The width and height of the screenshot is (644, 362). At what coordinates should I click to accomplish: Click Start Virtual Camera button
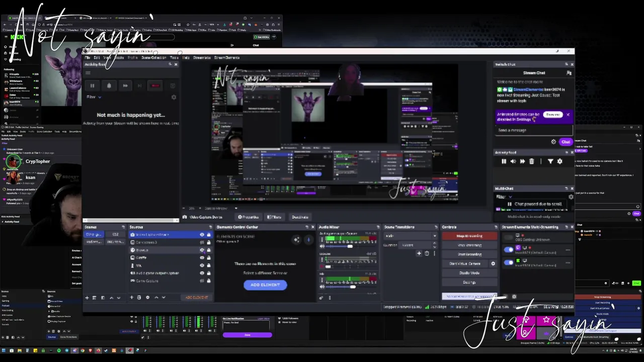[x=465, y=263]
